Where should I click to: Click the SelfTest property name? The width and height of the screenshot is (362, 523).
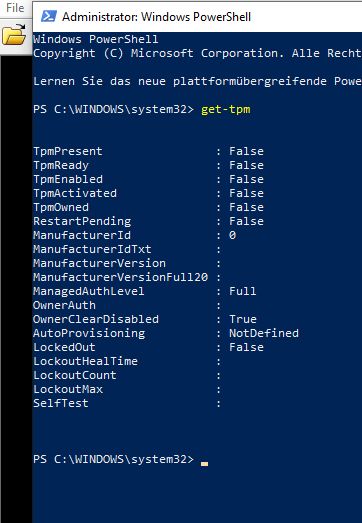[x=61, y=403]
